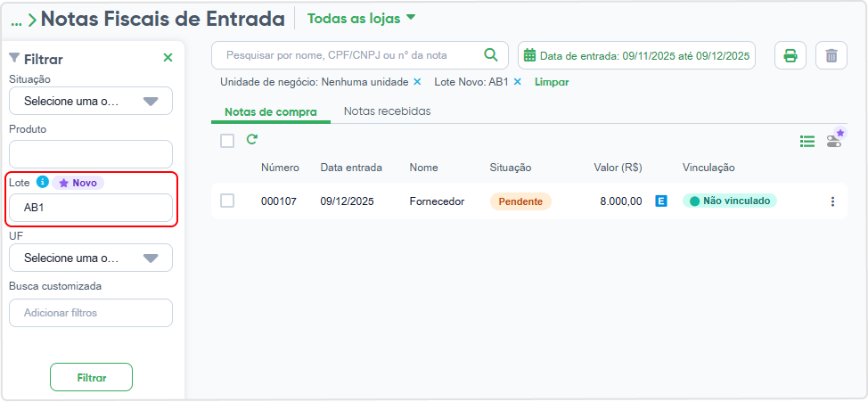Focus the Produto input field
Screen dimensions: 868x402
[x=91, y=154]
